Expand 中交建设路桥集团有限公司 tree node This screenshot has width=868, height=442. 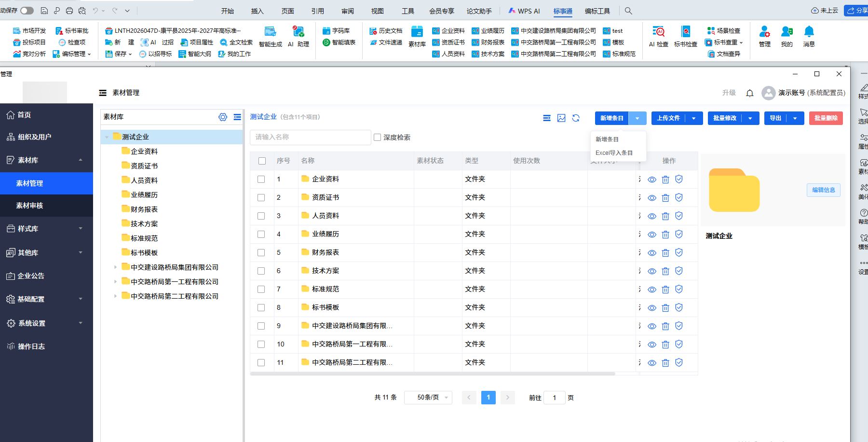coord(115,267)
